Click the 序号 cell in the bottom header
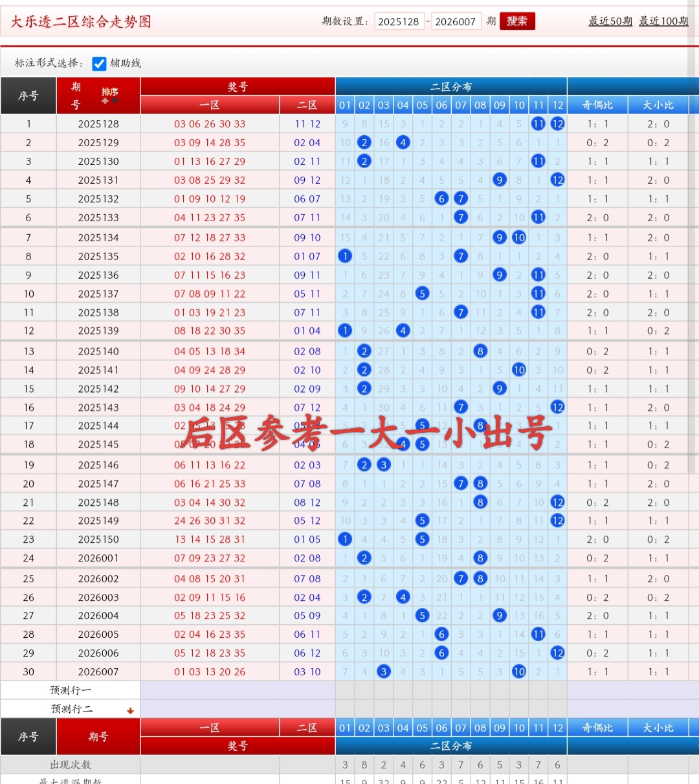Image resolution: width=699 pixels, height=784 pixels. click(x=28, y=737)
